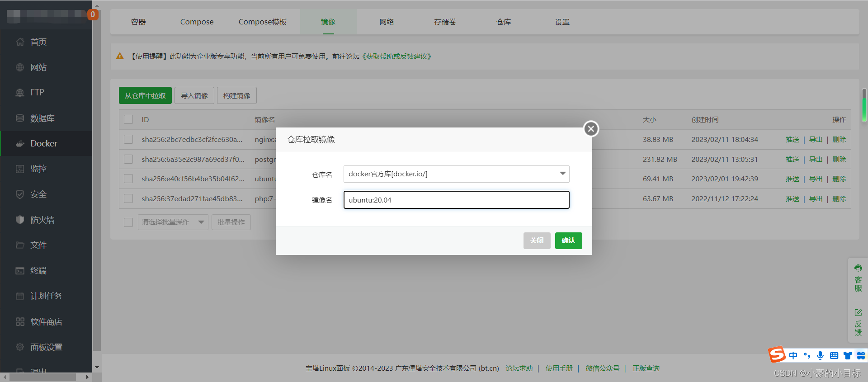Open the 客服 customer service panel
Image resolution: width=868 pixels, height=382 pixels.
point(858,278)
